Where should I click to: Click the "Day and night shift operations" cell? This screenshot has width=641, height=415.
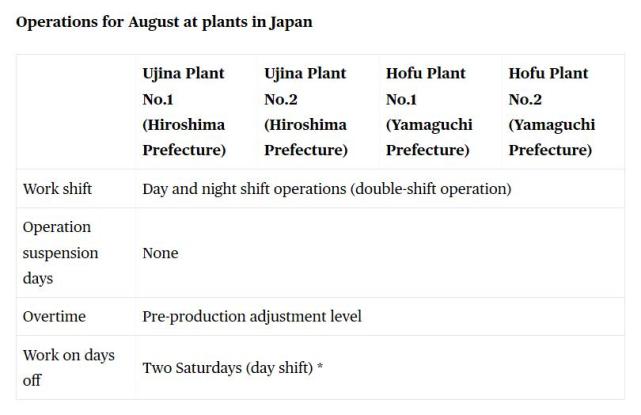pos(244,188)
